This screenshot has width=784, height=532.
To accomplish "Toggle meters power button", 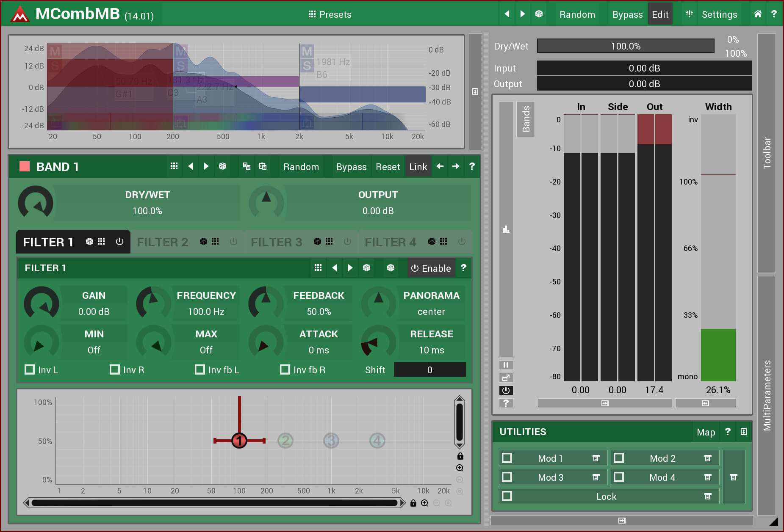I will coord(506,390).
